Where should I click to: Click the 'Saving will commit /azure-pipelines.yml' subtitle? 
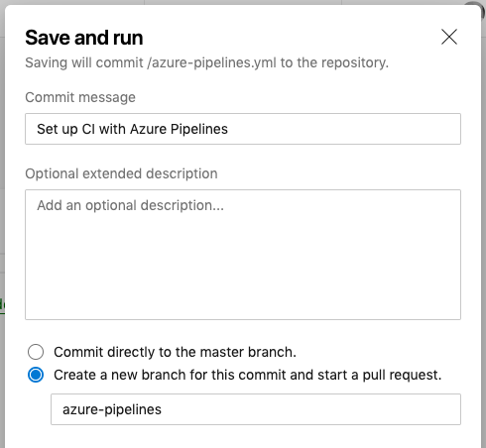click(x=206, y=62)
